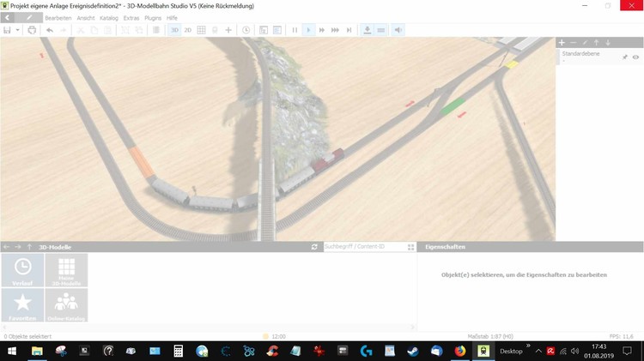The image size is (644, 361).
Task: Remove a layer with the minus icon
Action: tap(573, 42)
